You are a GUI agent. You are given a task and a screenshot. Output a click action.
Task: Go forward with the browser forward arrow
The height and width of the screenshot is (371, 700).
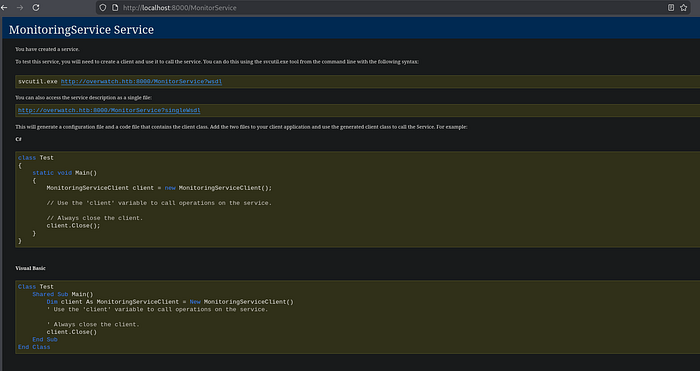pos(20,8)
